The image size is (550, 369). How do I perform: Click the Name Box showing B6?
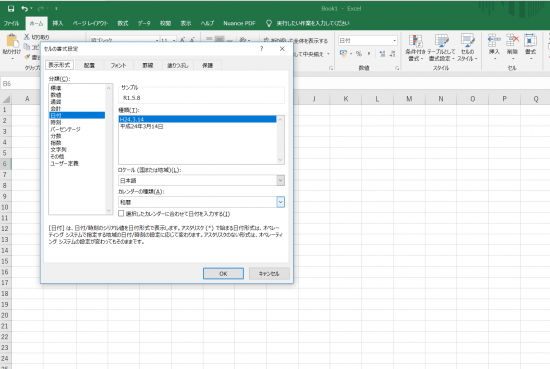(20, 83)
